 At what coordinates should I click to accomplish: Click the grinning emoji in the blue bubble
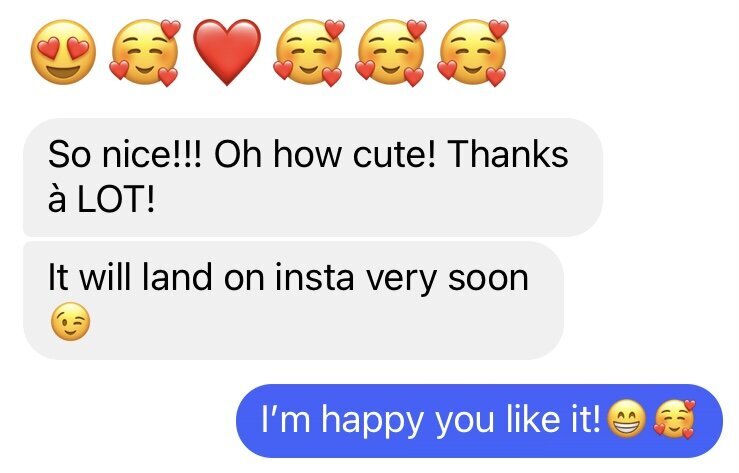pos(626,419)
